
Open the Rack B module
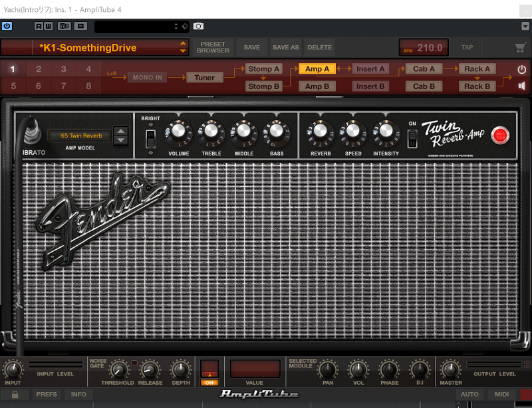click(477, 86)
